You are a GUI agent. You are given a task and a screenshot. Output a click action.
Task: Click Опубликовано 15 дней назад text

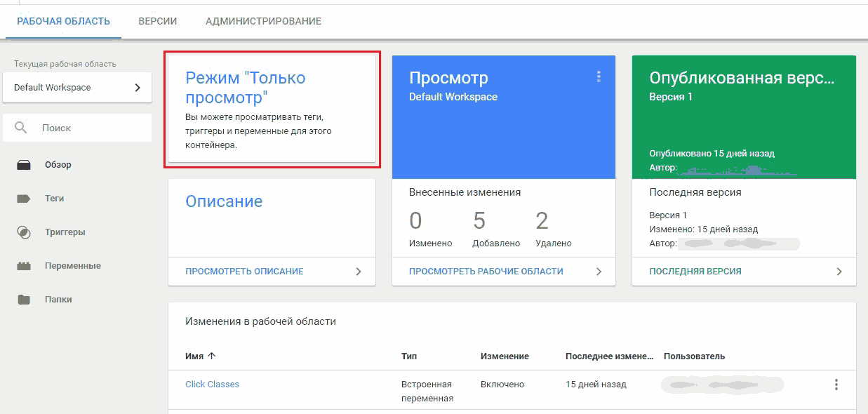(712, 154)
